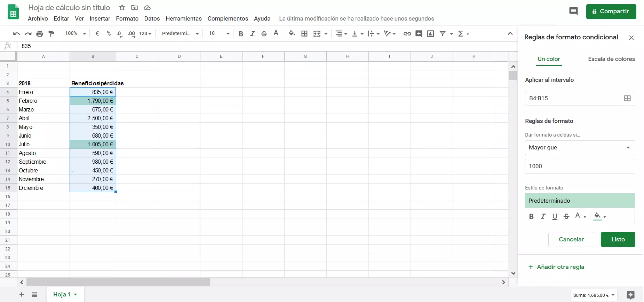This screenshot has width=644, height=302.
Task: View cloud save status icon
Action: pos(147,8)
